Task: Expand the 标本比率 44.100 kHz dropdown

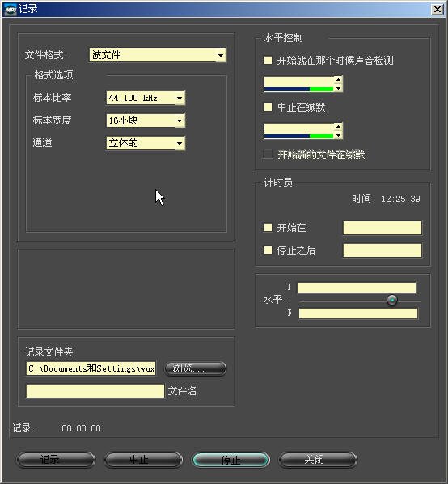Action: click(x=146, y=98)
